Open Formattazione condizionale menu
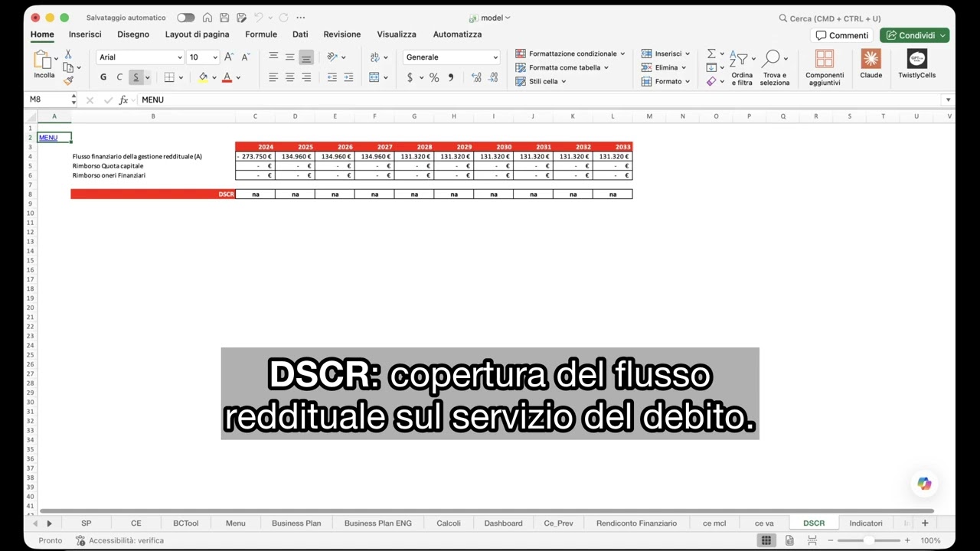 click(x=570, y=54)
